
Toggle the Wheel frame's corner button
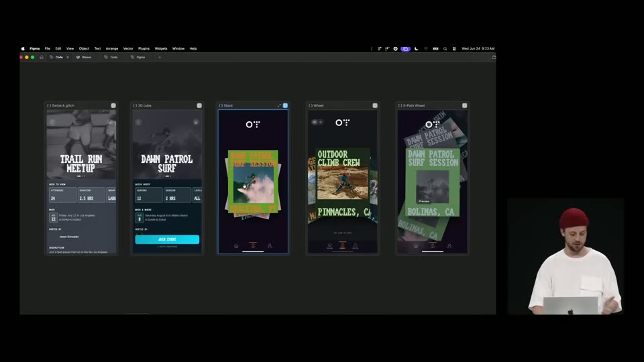click(375, 105)
